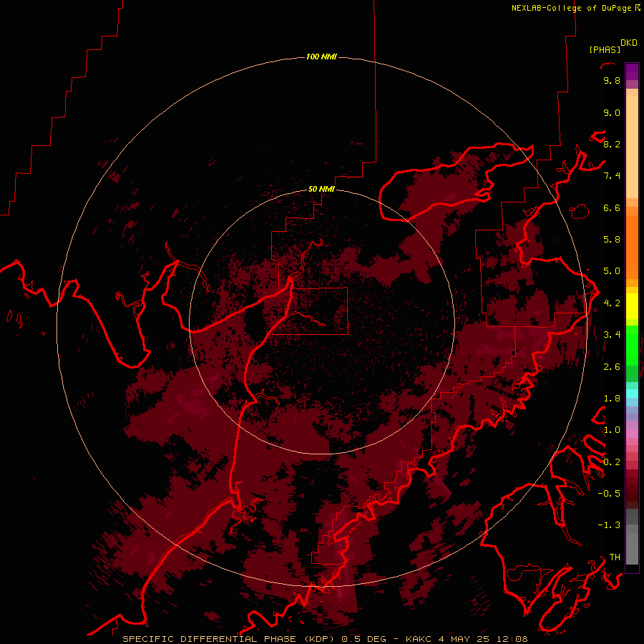Click the 7.4 legend value

[x=612, y=176]
